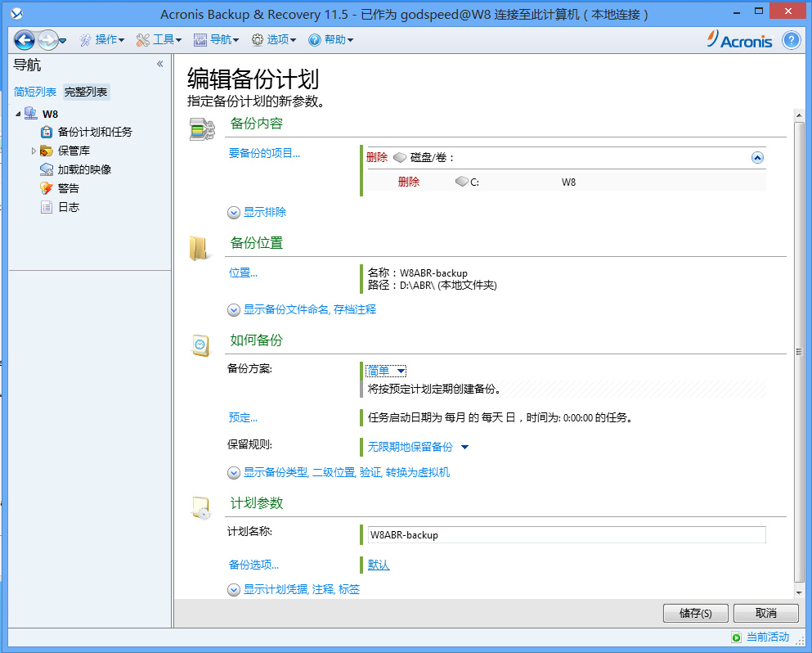
Task: Collapse the 磁盘/卷 list with round arrow
Action: click(757, 158)
